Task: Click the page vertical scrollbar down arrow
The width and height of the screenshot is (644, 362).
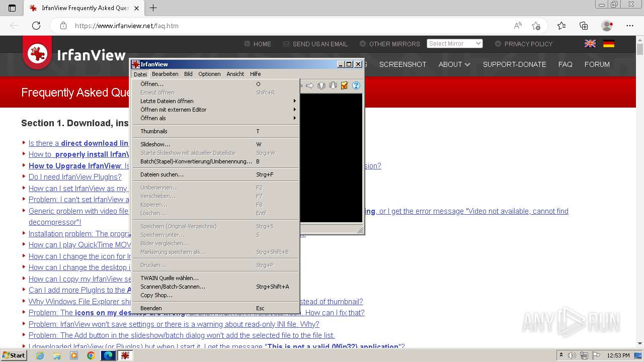Action: (640, 343)
